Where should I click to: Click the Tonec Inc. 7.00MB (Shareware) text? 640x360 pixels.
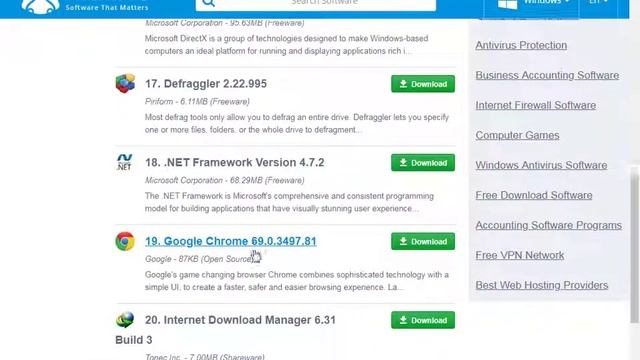[x=204, y=356]
